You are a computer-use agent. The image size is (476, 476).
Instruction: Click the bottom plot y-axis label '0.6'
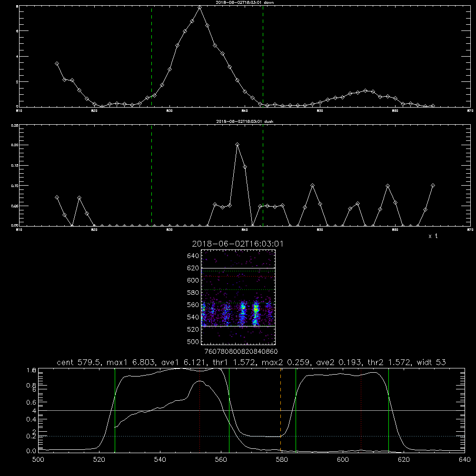[x=31, y=402]
